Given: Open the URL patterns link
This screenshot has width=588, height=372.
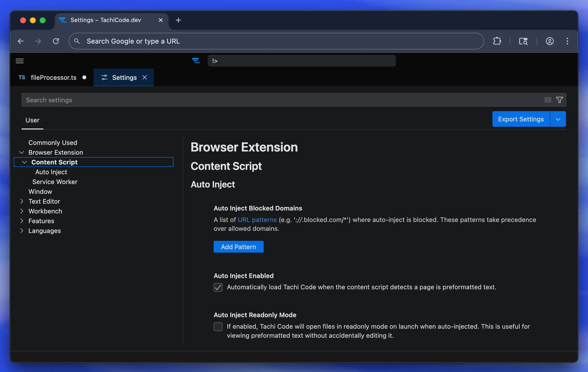Looking at the screenshot, I should pyautogui.click(x=257, y=220).
